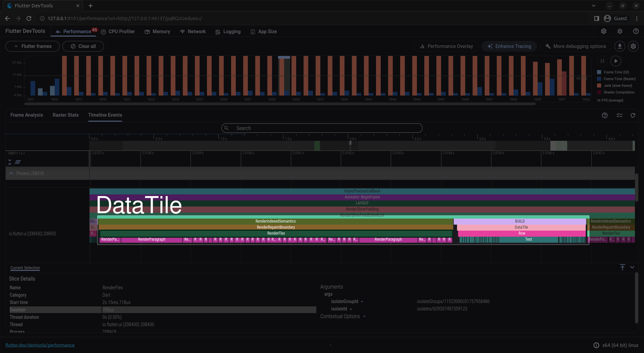Open the timeline help icon
The height and width of the screenshot is (353, 644).
click(605, 115)
